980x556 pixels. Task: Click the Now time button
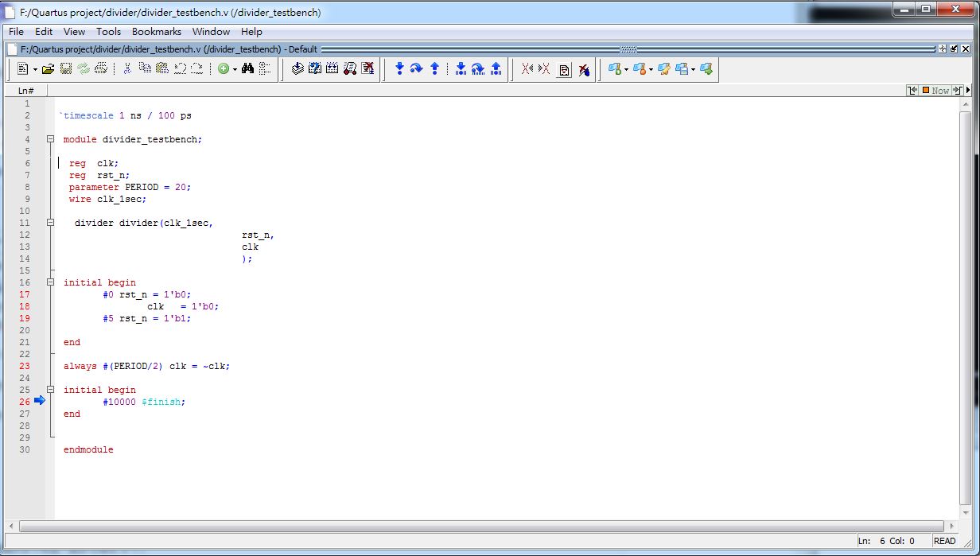coord(936,91)
